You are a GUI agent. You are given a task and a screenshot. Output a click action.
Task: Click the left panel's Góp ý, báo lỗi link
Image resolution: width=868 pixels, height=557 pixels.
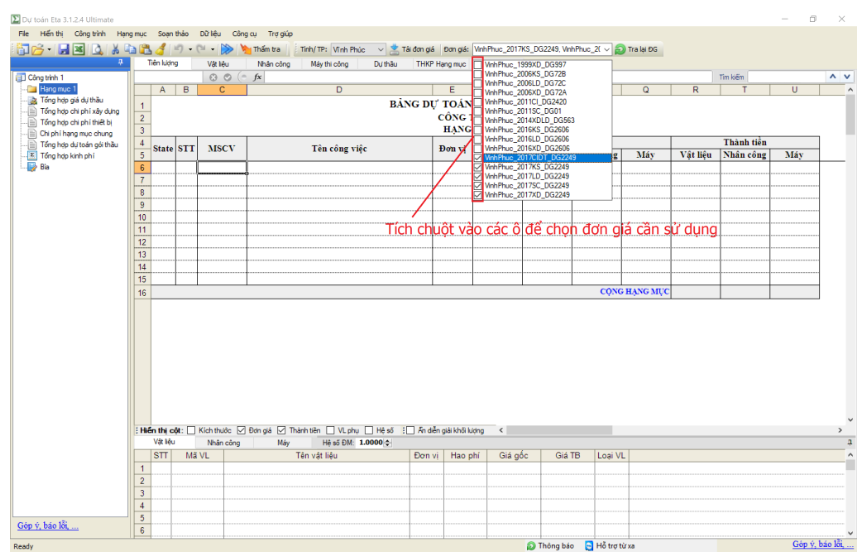click(x=48, y=525)
